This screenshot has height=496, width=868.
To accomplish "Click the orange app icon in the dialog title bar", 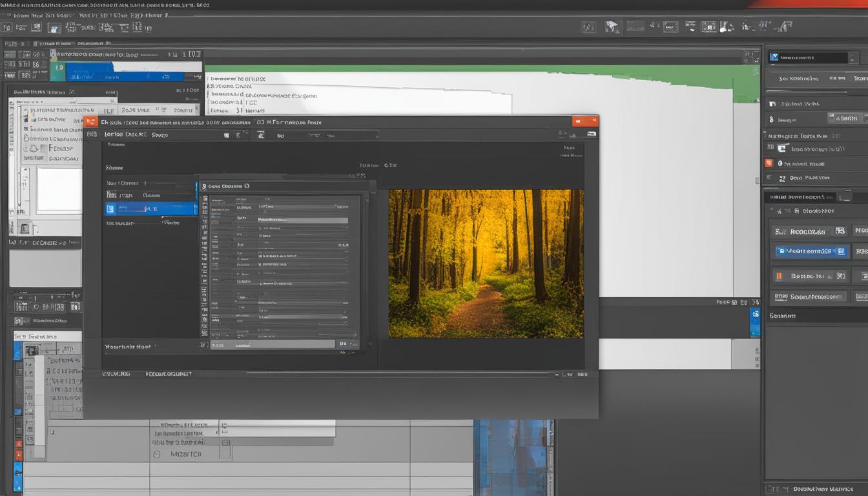I will pos(90,121).
